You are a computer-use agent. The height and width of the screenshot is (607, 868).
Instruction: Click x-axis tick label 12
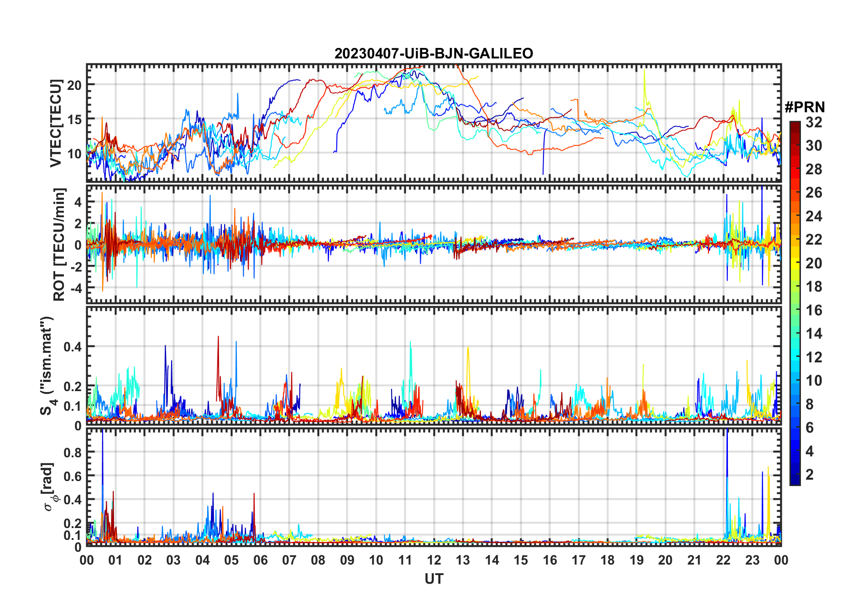tap(434, 560)
